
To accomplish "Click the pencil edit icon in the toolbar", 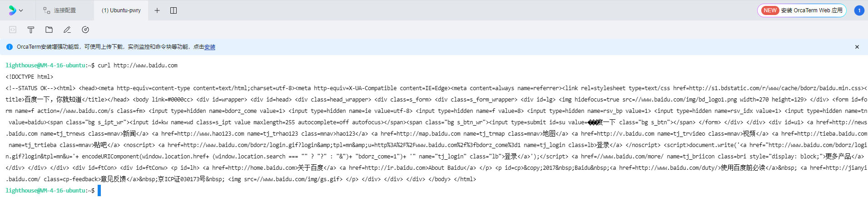I will (67, 30).
